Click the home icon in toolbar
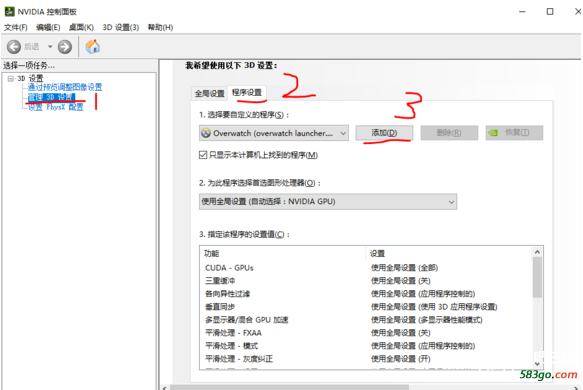Viewport: 583px width, 390px height. pyautogui.click(x=93, y=47)
